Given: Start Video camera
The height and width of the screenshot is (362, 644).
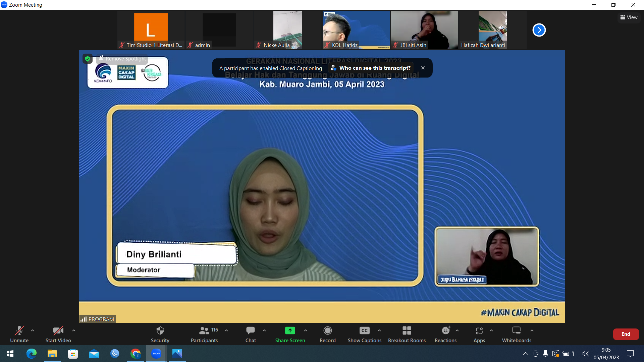Looking at the screenshot, I should (58, 334).
